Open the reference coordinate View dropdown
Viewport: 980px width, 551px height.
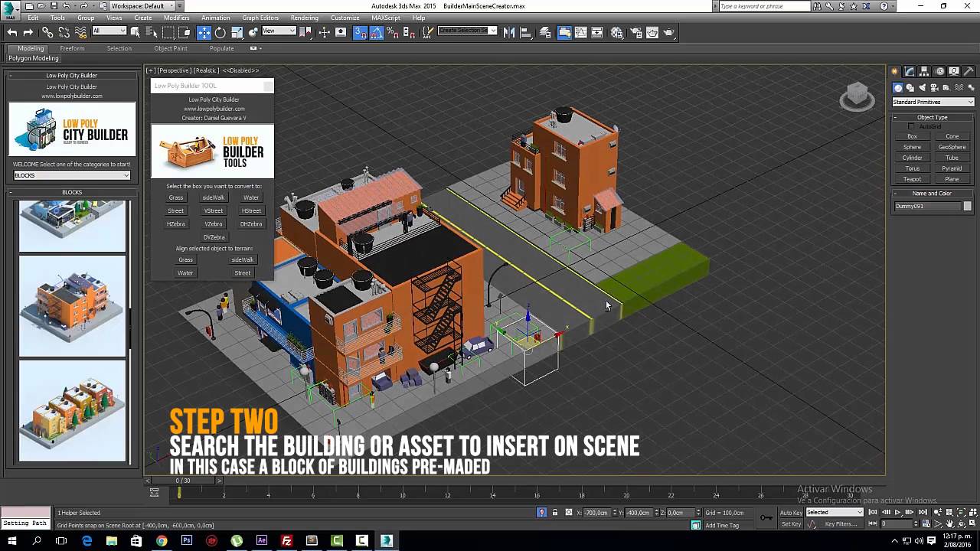[x=279, y=31]
